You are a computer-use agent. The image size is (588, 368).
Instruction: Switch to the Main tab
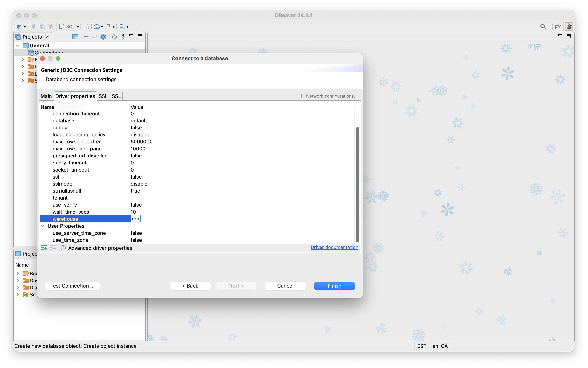pos(46,96)
